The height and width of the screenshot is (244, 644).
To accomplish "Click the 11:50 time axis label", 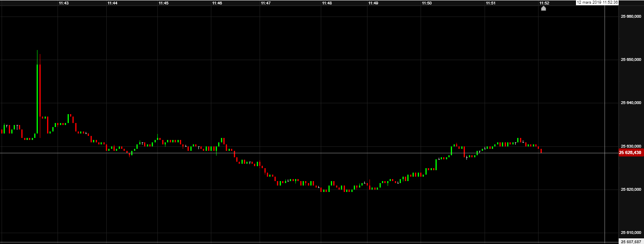I will [427, 3].
